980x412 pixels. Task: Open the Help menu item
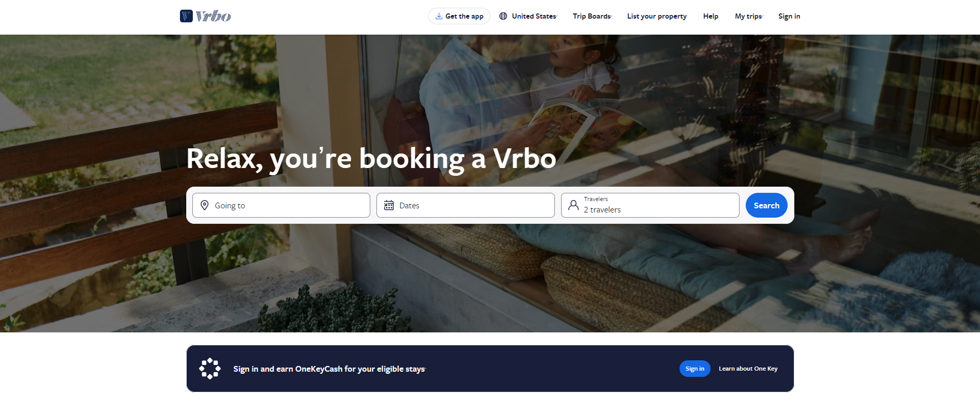(x=711, y=16)
